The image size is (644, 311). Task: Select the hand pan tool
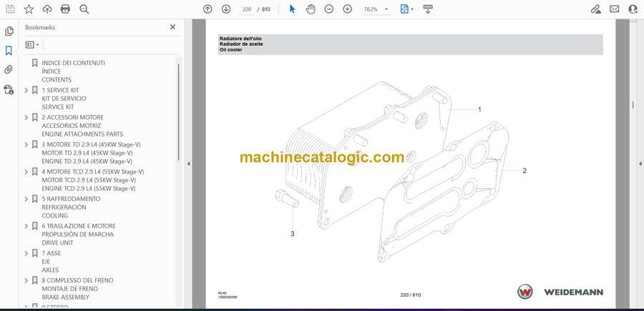[x=311, y=9]
